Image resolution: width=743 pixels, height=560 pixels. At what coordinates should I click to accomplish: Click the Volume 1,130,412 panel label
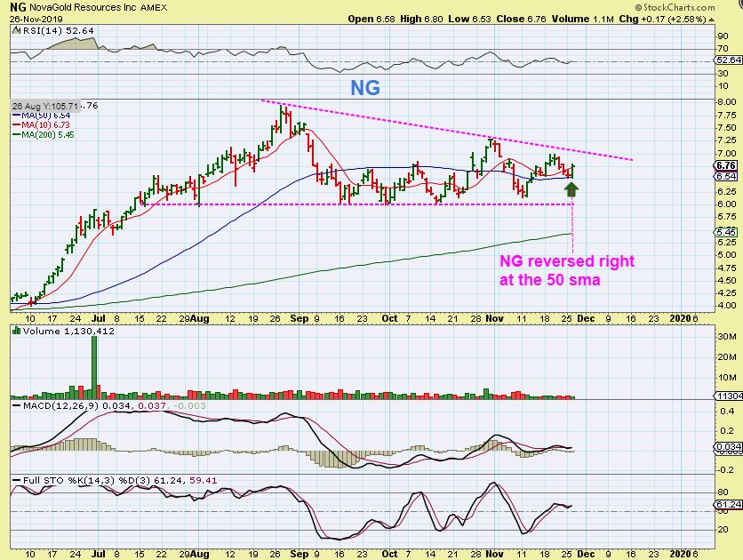pos(68,331)
